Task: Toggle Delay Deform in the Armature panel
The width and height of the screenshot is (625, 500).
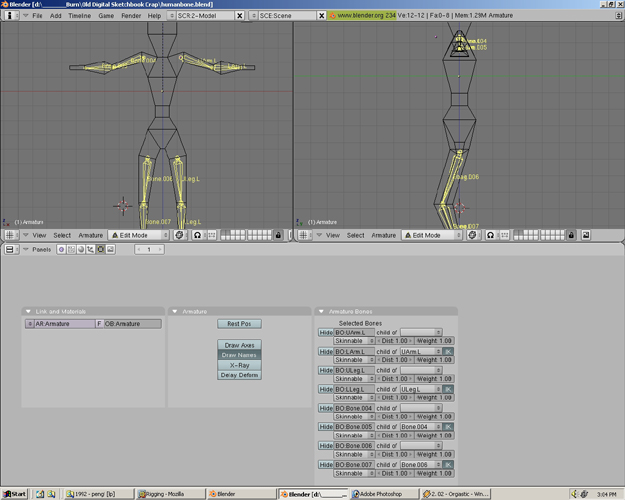Action: pyautogui.click(x=239, y=375)
